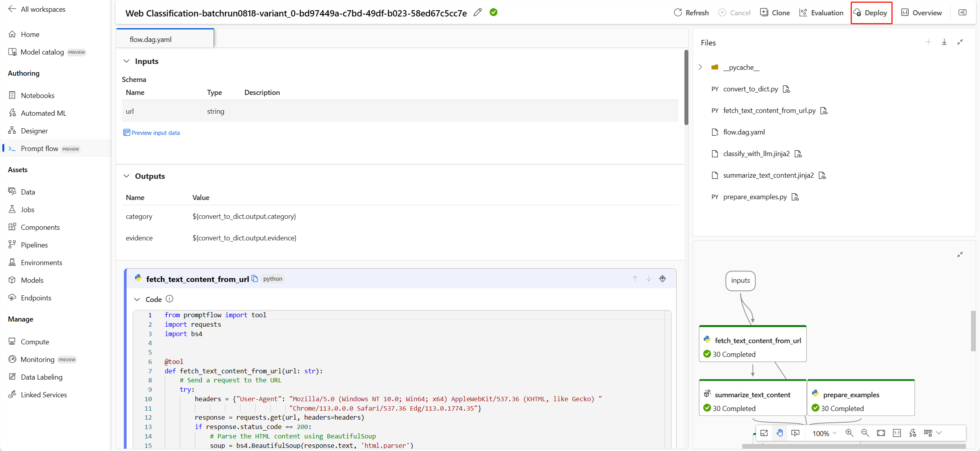
Task: Click the Deploy button
Action: [871, 13]
